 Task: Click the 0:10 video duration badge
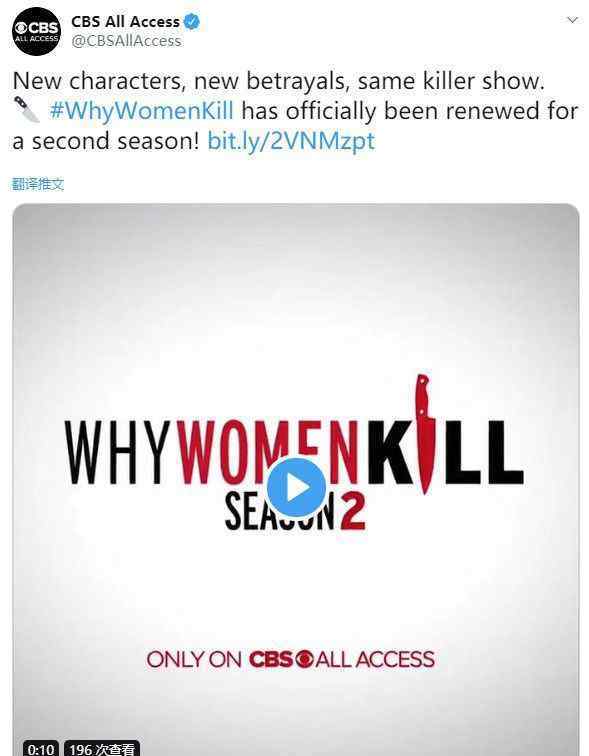pos(40,748)
